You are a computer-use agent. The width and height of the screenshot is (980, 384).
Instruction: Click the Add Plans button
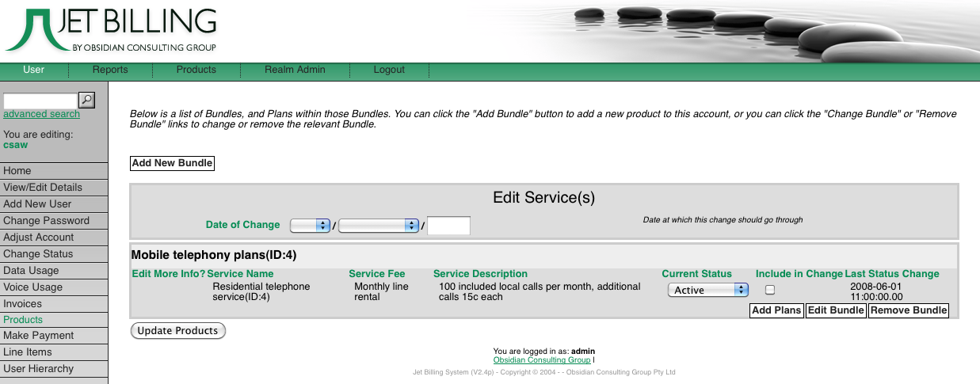(776, 310)
